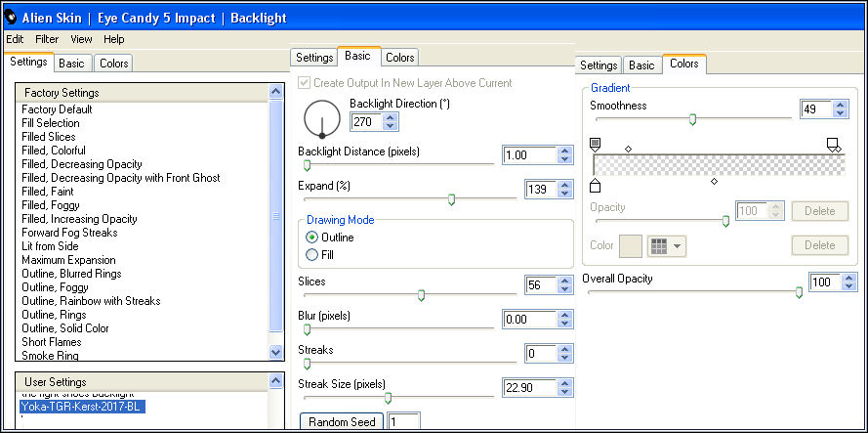Click the Streak Size slider handle

388,398
